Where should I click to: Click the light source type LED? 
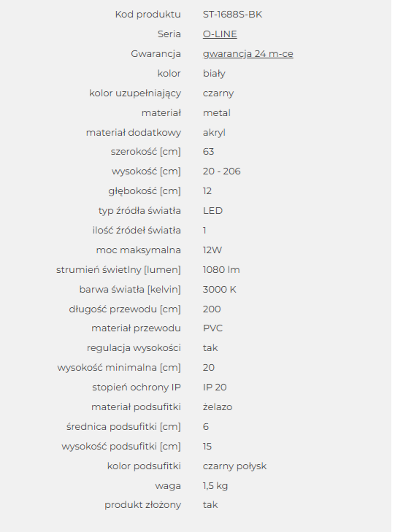click(x=212, y=211)
